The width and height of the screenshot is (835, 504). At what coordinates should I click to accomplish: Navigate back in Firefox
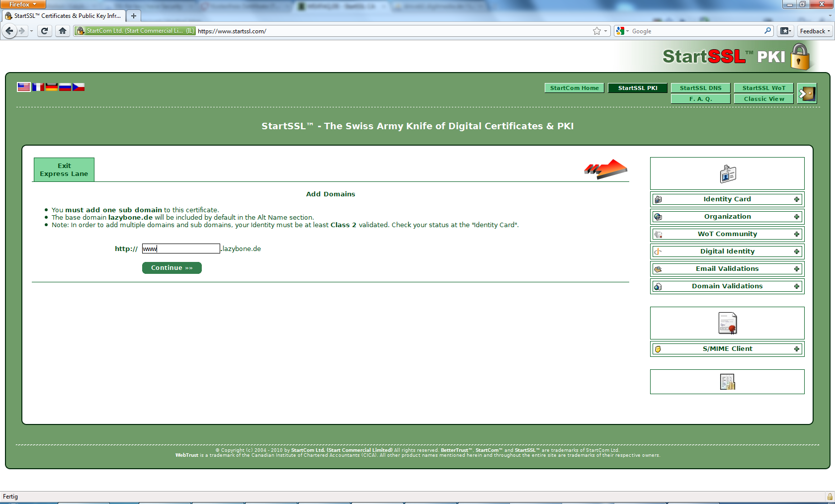coord(9,31)
